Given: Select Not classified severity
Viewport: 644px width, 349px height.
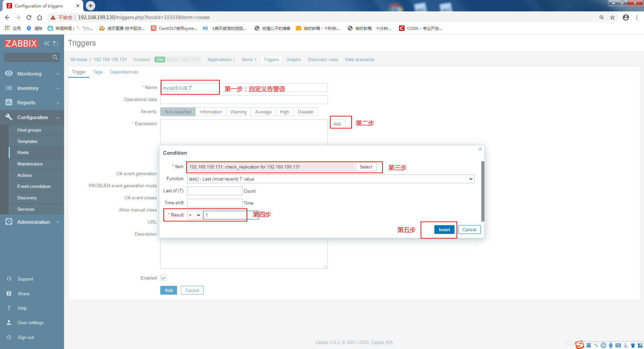Looking at the screenshot, I should [178, 112].
